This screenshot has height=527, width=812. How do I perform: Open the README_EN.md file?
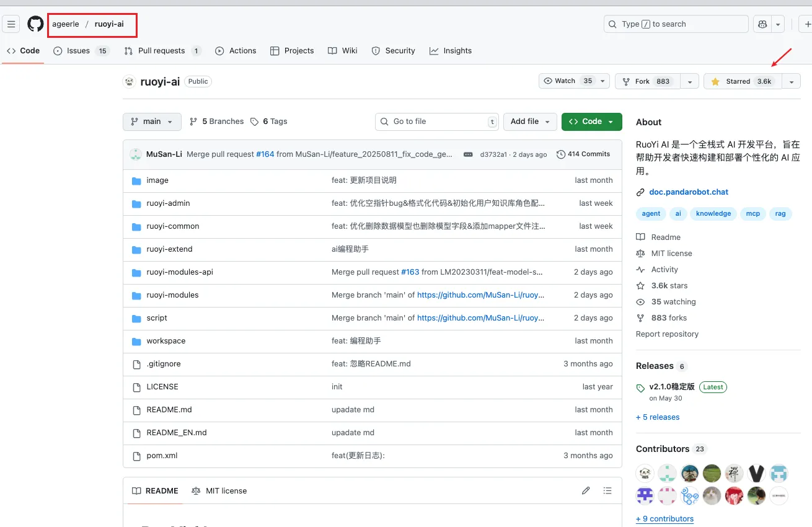(x=177, y=433)
